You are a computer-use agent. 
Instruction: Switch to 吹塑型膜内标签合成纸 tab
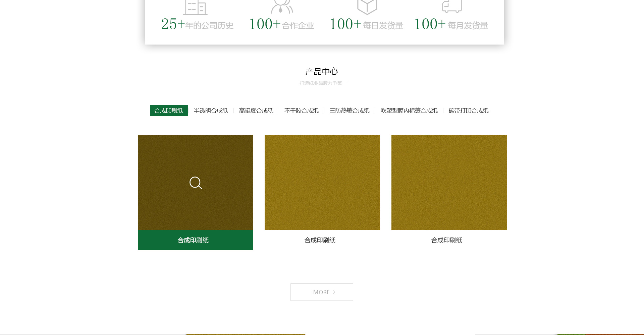coord(409,111)
